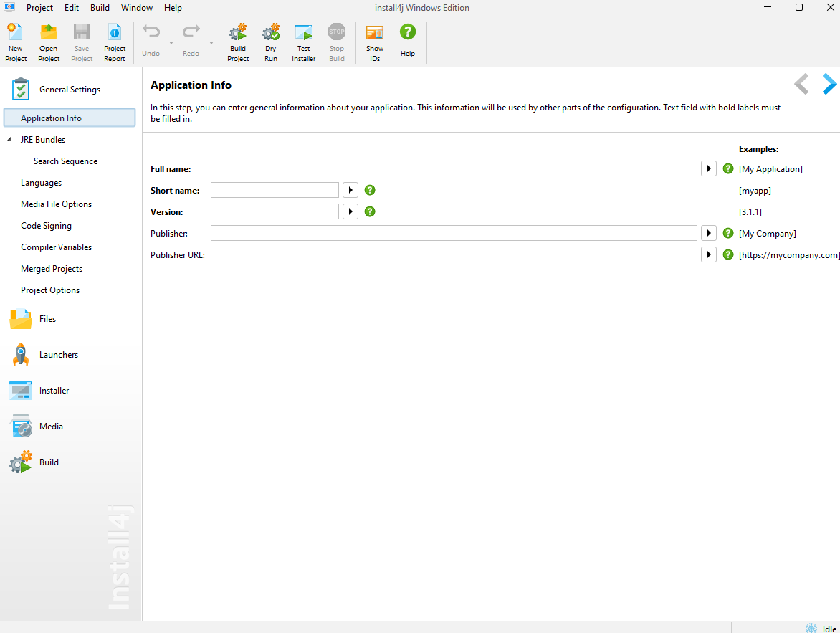
Task: Click the Save Project toolbar icon
Action: point(82,42)
